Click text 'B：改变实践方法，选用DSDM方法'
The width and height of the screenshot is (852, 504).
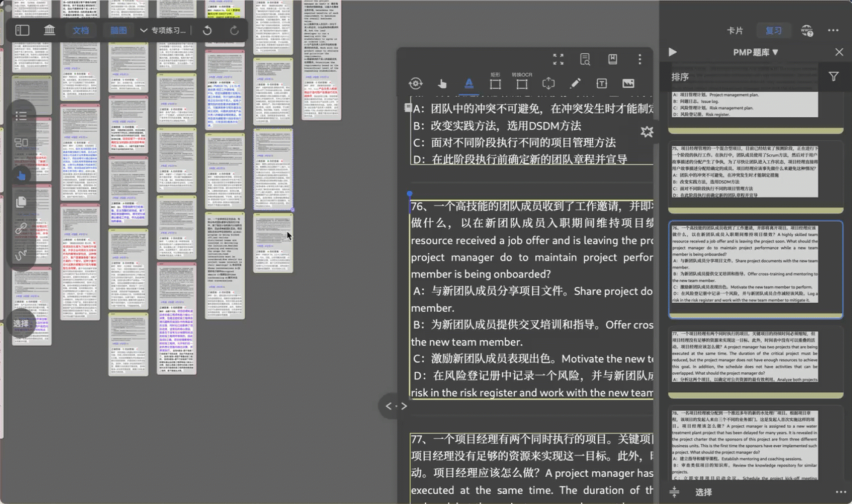(497, 126)
